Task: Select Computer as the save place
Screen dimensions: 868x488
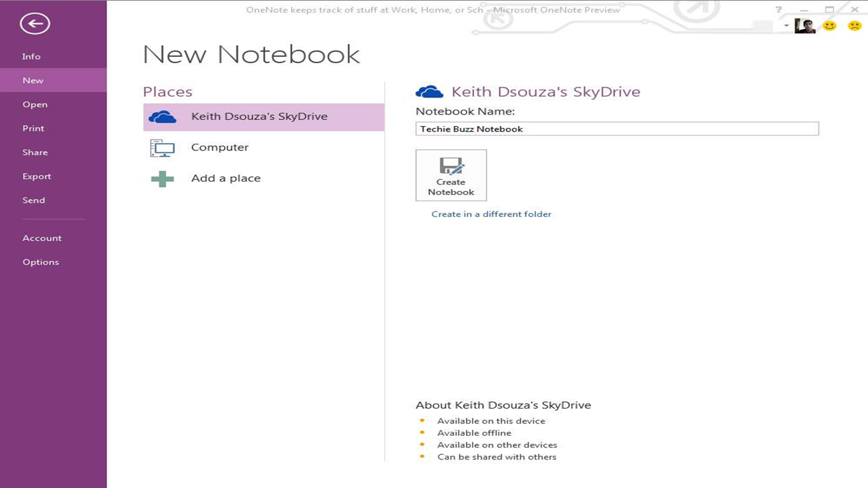Action: click(x=264, y=148)
